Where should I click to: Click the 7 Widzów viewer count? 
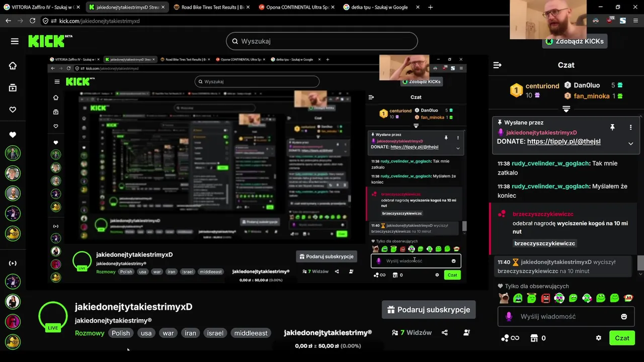click(412, 333)
